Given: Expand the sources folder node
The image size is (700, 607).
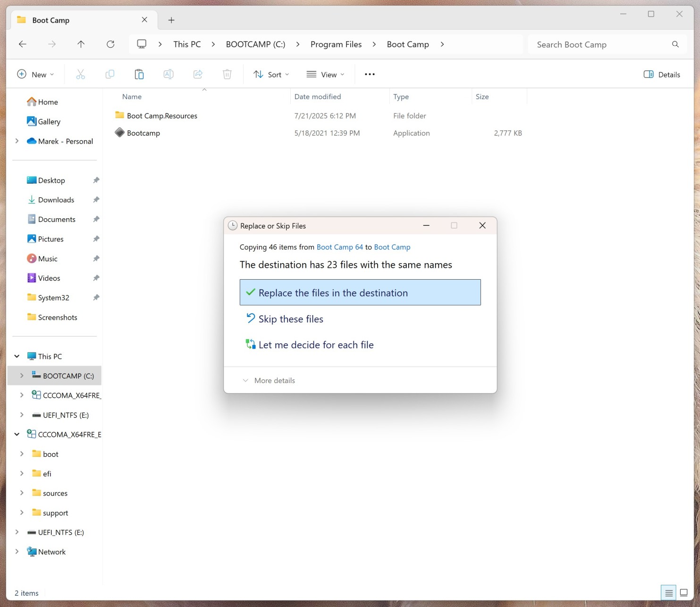Looking at the screenshot, I should click(x=22, y=493).
